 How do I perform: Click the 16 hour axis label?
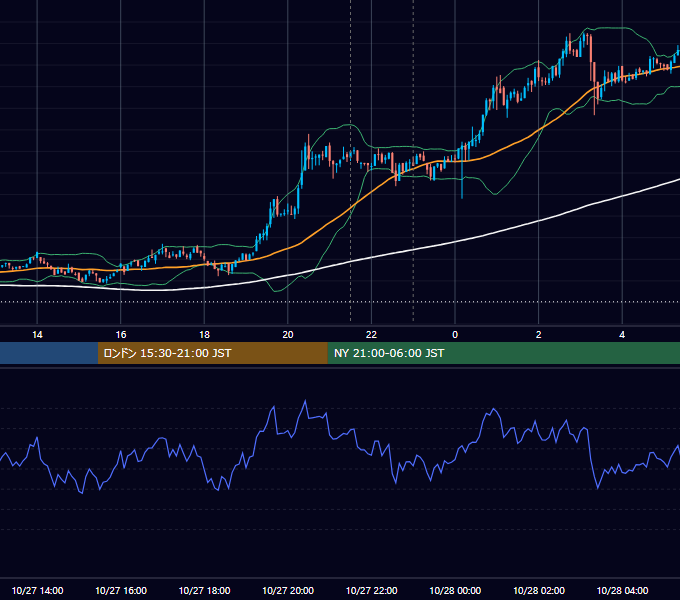121,335
